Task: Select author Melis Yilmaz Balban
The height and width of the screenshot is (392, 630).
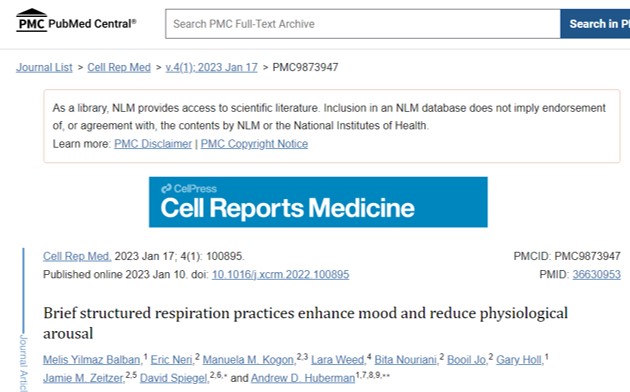Action: 92,360
